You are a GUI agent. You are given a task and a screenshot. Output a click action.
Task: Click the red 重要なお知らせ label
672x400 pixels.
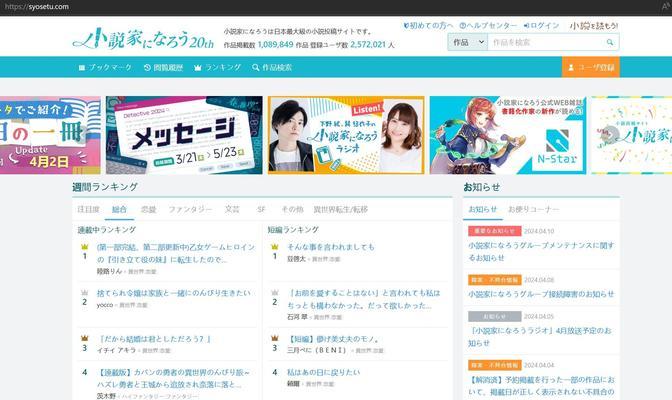(495, 231)
